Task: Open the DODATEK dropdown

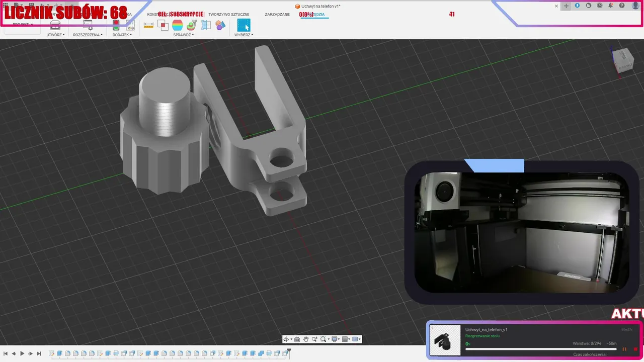Action: 122,35
